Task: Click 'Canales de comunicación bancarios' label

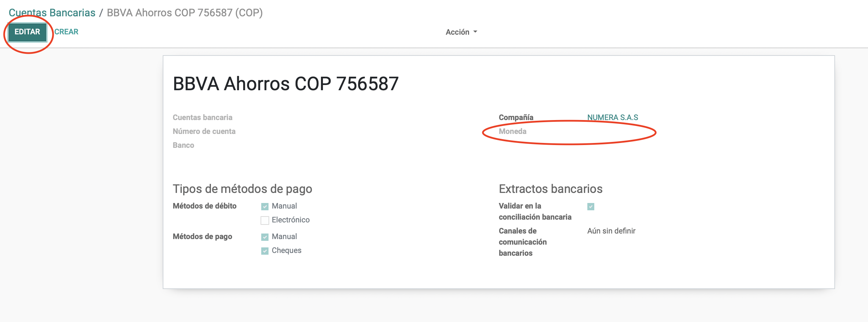Action: (x=523, y=242)
